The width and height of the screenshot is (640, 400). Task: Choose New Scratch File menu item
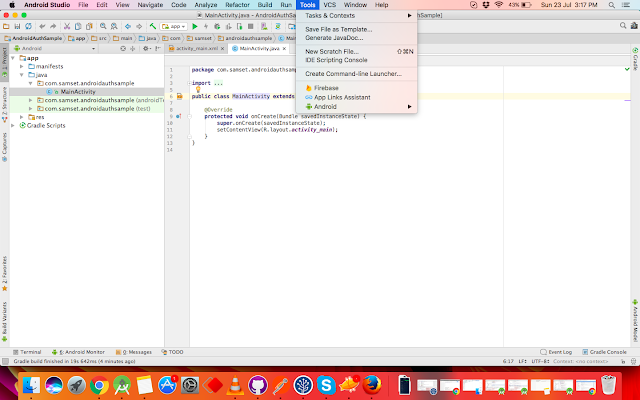(x=356, y=51)
